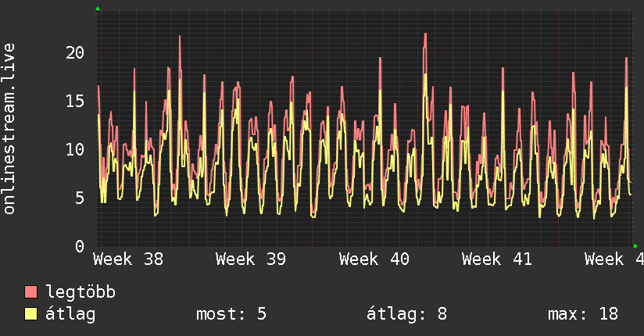Click the 'max: 18' statistic
The height and width of the screenshot is (336, 644).
click(x=583, y=314)
